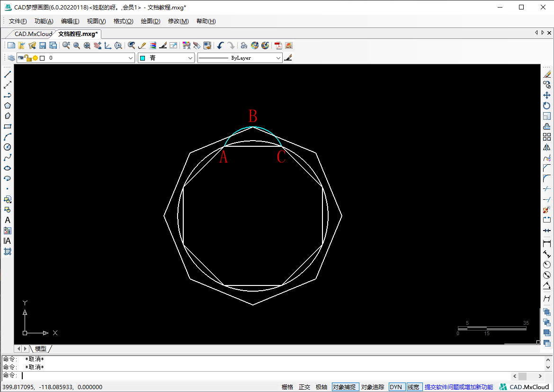This screenshot has height=392, width=554.
Task: Select the Mirror tool
Action: click(547, 147)
